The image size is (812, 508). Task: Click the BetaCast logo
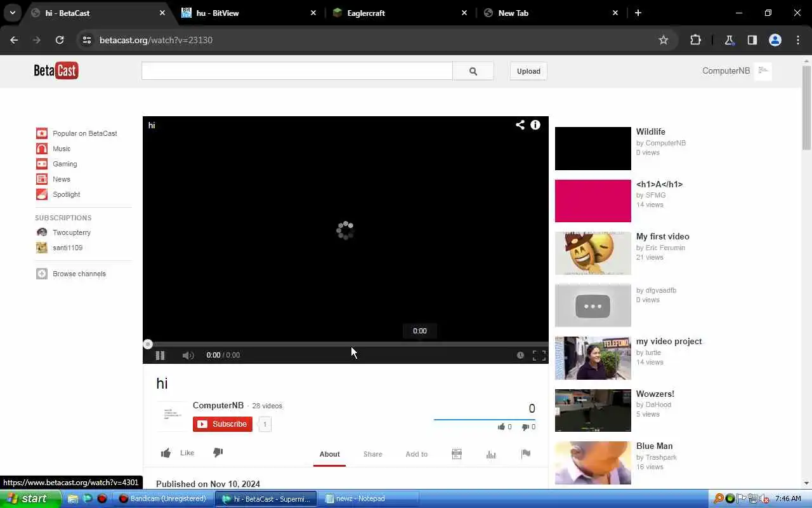[56, 70]
